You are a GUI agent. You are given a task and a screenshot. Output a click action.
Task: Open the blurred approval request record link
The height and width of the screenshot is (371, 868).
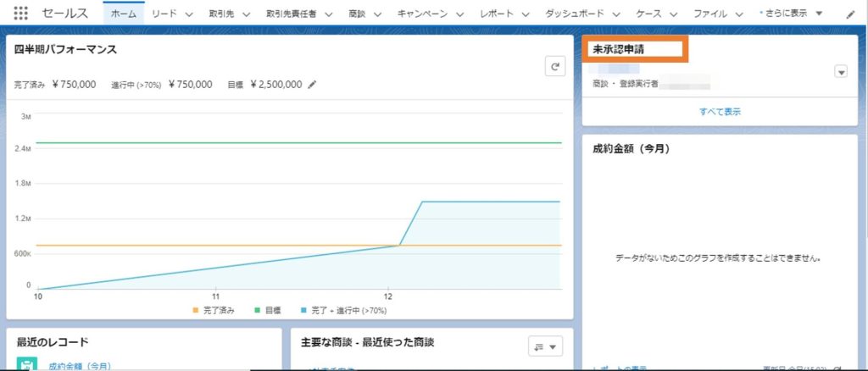615,69
